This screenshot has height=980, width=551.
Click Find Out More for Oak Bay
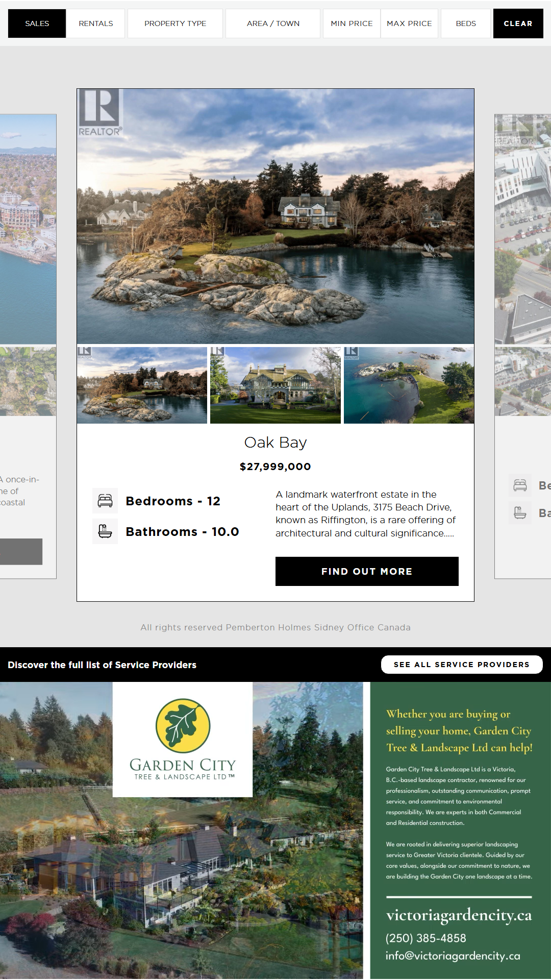(x=367, y=571)
